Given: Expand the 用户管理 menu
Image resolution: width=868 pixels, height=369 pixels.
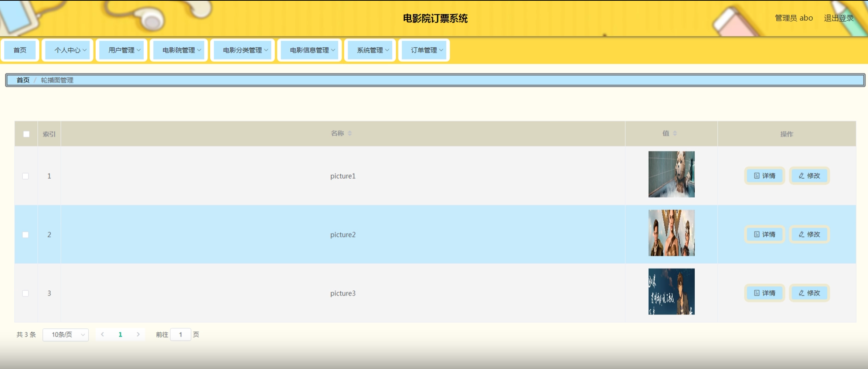Looking at the screenshot, I should pyautogui.click(x=122, y=50).
